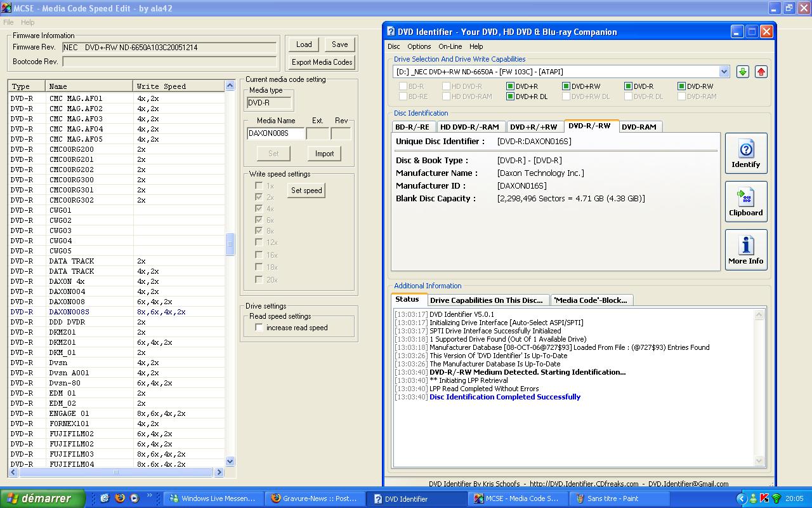This screenshot has width=812, height=508.
Task: Expand the quick launch overflow chevron
Action: click(x=150, y=496)
